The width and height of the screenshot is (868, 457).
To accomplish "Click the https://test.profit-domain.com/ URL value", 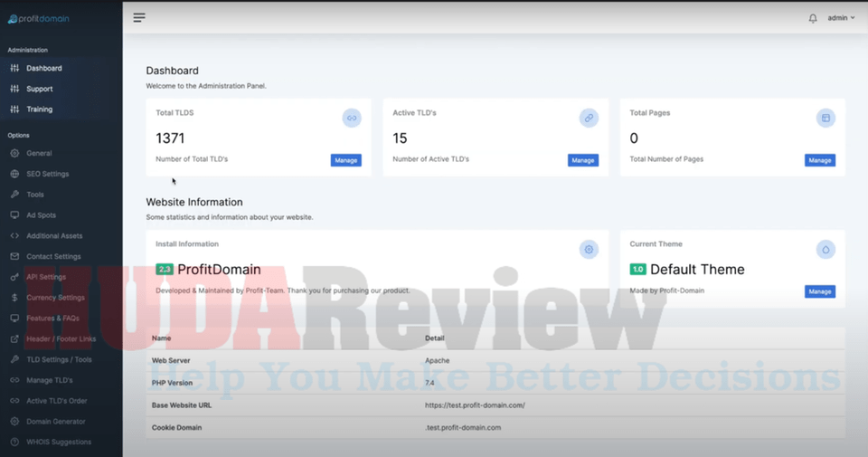I will 475,405.
